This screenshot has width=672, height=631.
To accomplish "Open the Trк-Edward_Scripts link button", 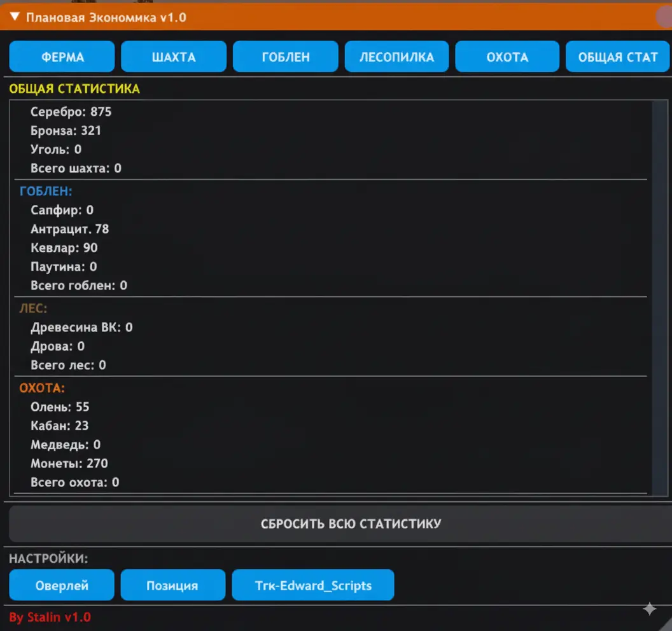I will [x=313, y=585].
